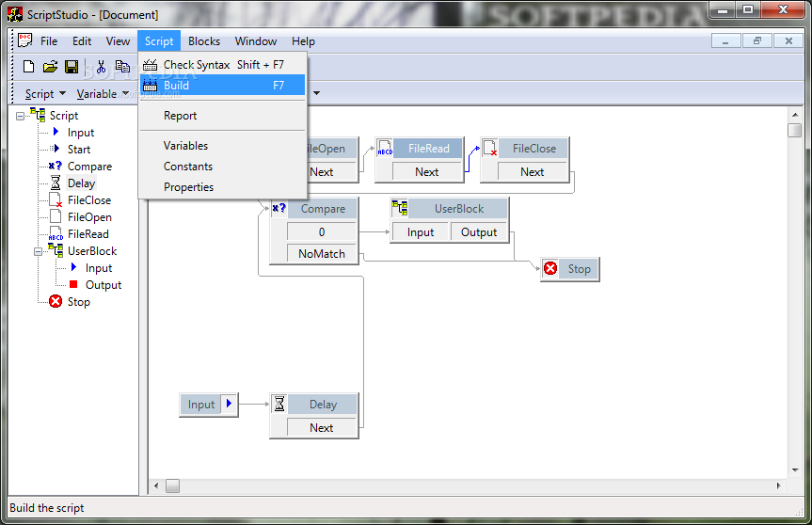
Task: Click Next output on Delay block
Action: click(x=322, y=427)
